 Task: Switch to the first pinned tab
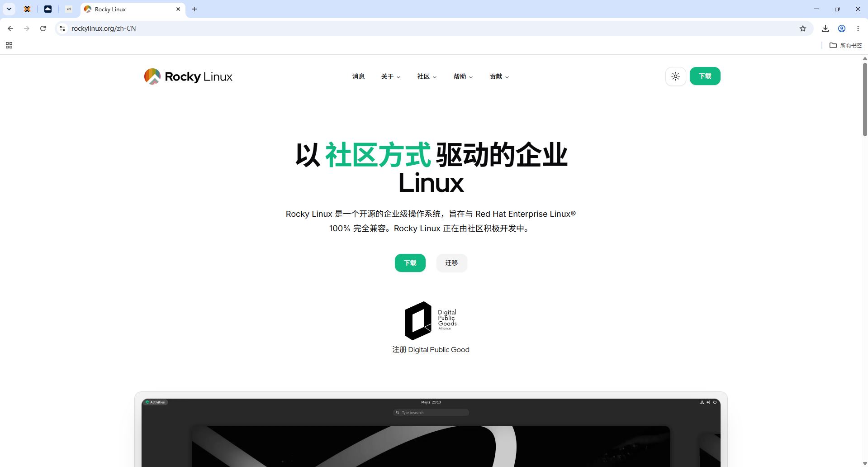27,9
